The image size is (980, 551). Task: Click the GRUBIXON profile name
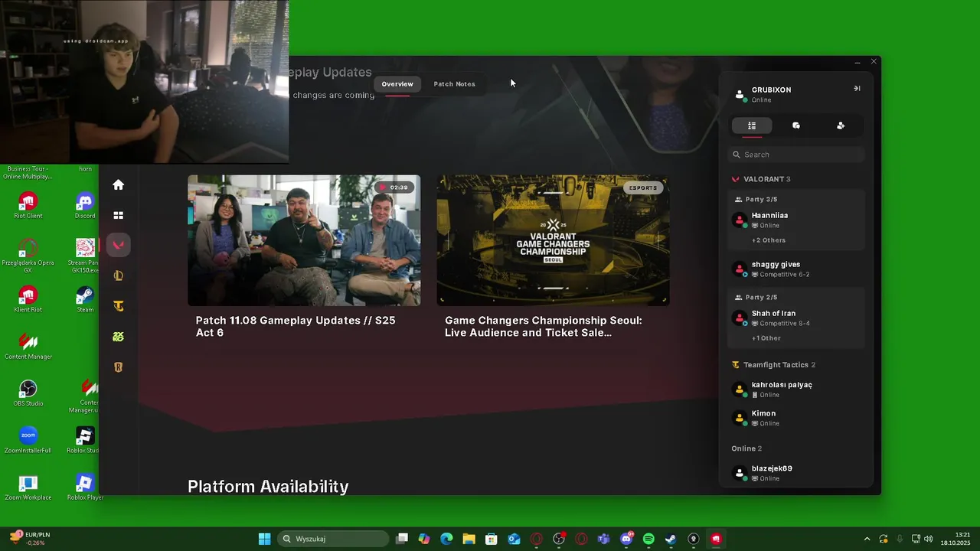(x=771, y=90)
